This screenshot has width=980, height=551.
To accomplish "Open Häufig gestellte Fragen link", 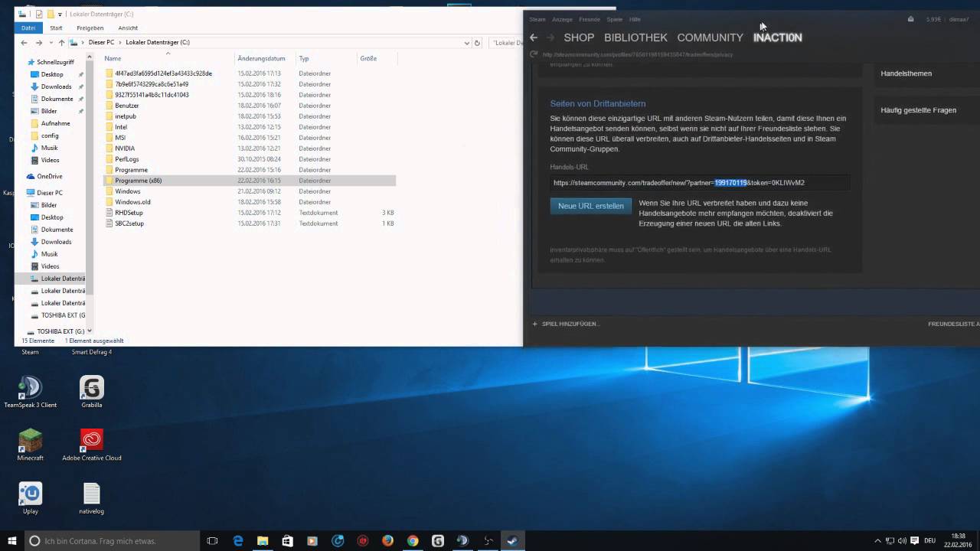I will pos(918,110).
